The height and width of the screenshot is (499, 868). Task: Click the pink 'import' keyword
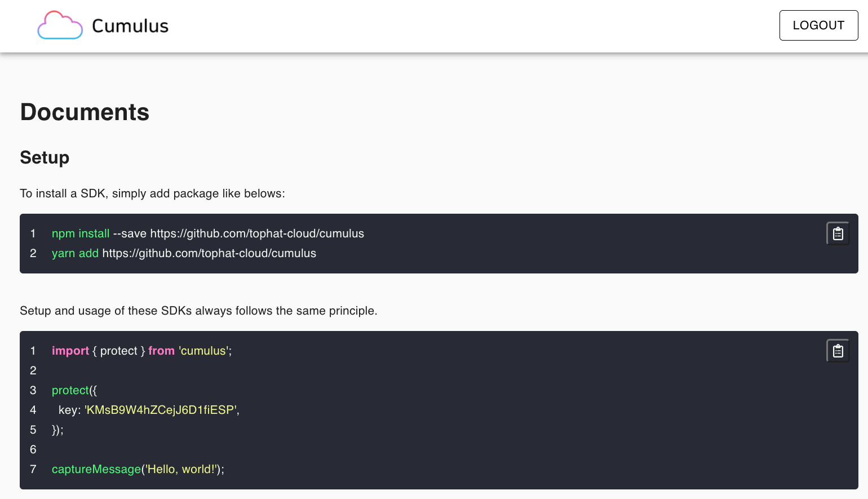(70, 351)
